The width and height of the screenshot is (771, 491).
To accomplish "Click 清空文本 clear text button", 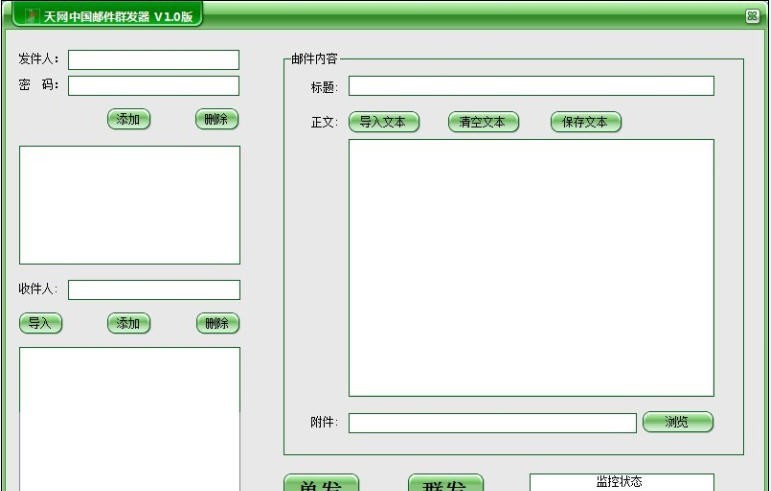I will pos(483,122).
